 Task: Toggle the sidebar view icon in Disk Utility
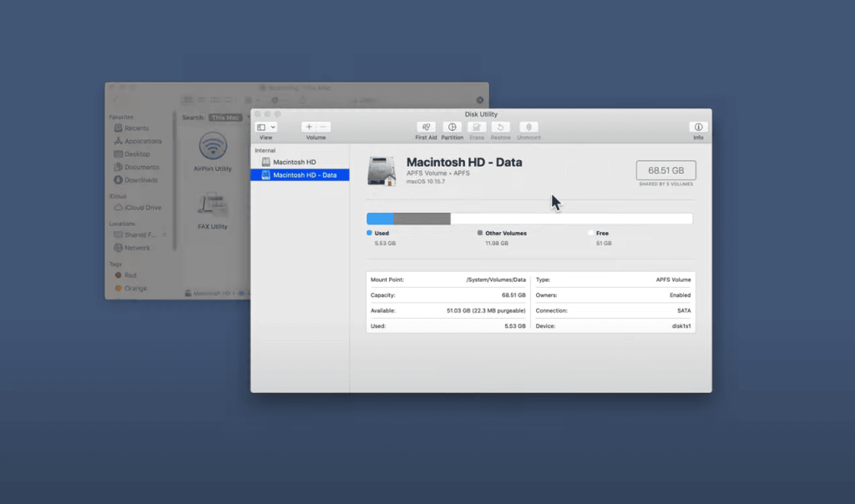[x=261, y=127]
